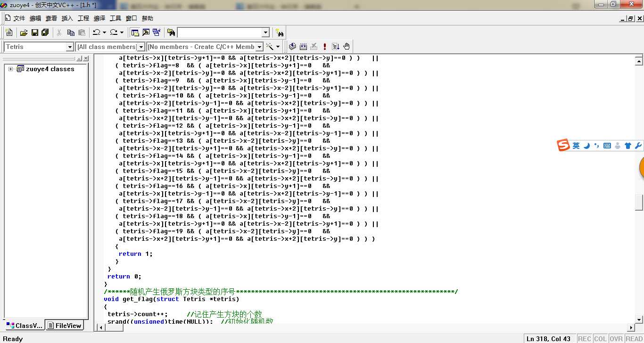Click the Sogou input method S logo
Image resolution: width=644 pixels, height=343 pixels.
[563, 146]
